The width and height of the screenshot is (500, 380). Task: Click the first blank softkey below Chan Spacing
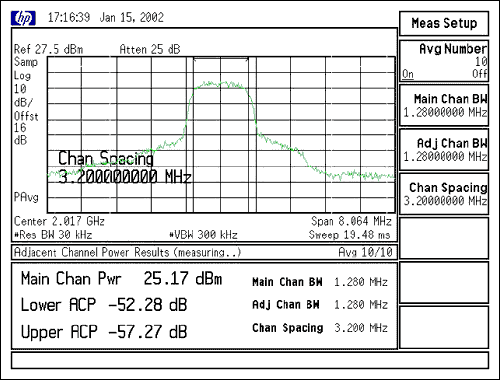444,238
